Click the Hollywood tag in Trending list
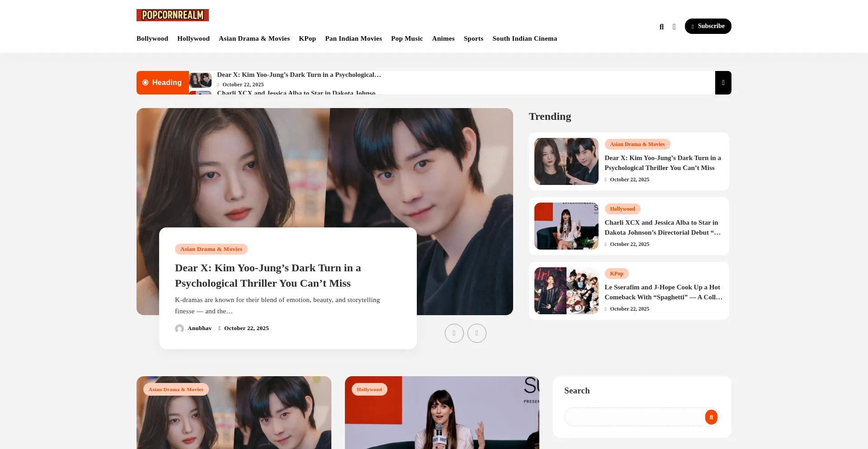This screenshot has width=868, height=449. [x=622, y=209]
